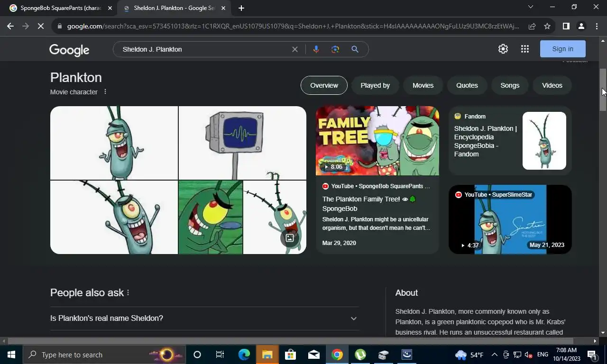Open the Google apps grid
This screenshot has height=364, width=607.
point(525,49)
